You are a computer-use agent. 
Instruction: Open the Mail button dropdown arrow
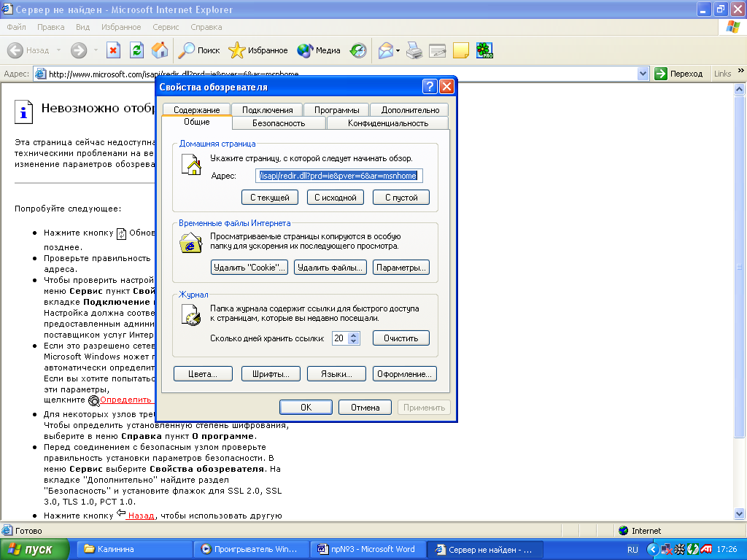398,50
